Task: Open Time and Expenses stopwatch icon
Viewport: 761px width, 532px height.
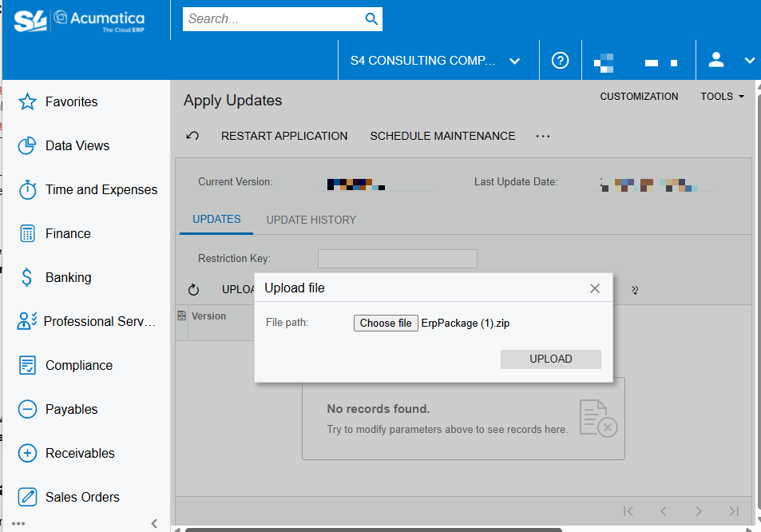Action: click(x=28, y=189)
